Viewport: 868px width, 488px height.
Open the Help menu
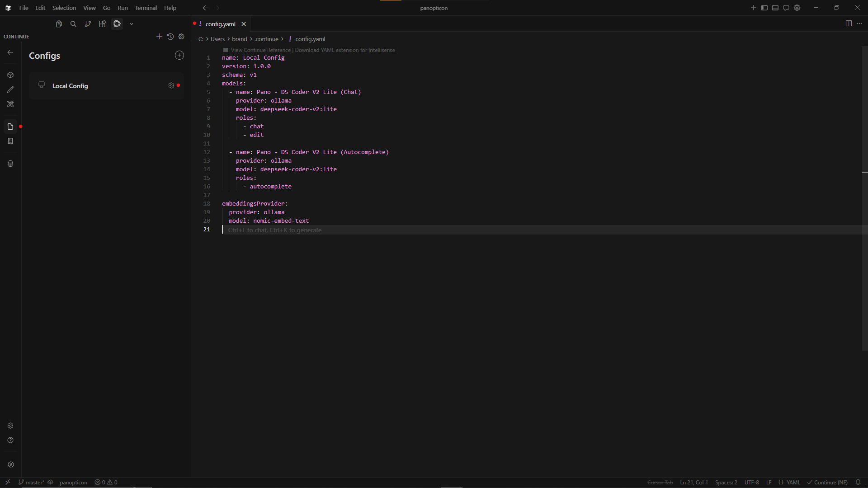point(170,8)
